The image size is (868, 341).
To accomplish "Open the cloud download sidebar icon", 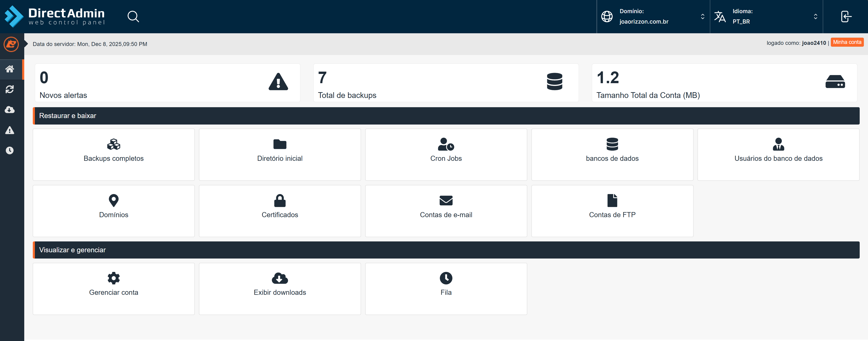I will pos(10,110).
